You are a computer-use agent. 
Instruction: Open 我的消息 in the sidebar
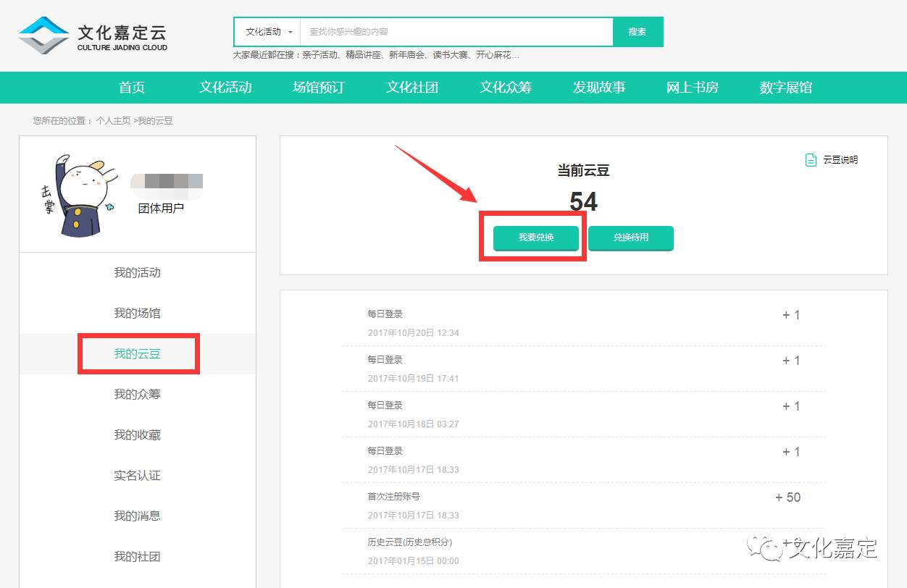click(x=137, y=516)
